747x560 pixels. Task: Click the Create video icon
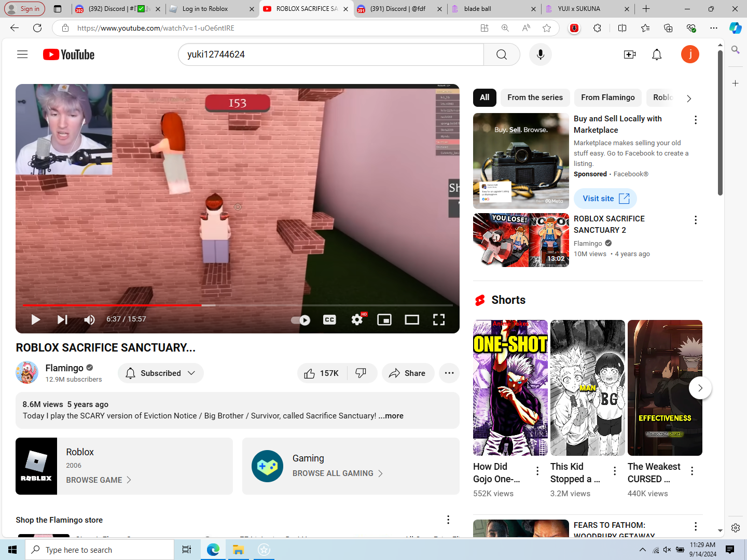630,54
